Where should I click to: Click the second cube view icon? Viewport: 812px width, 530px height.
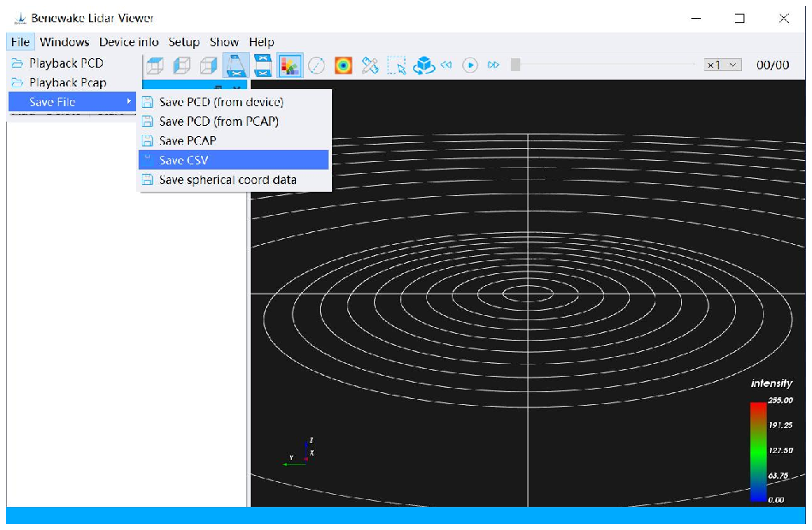[x=181, y=65]
